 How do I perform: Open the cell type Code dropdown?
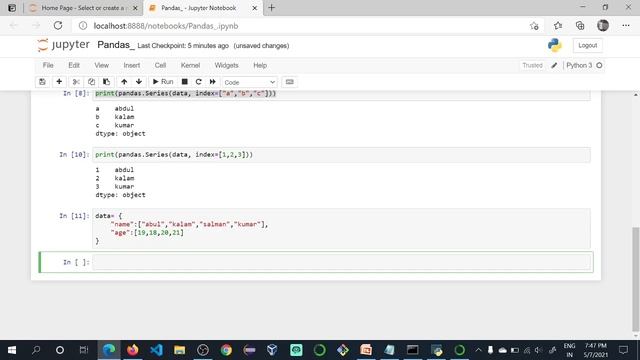[249, 82]
